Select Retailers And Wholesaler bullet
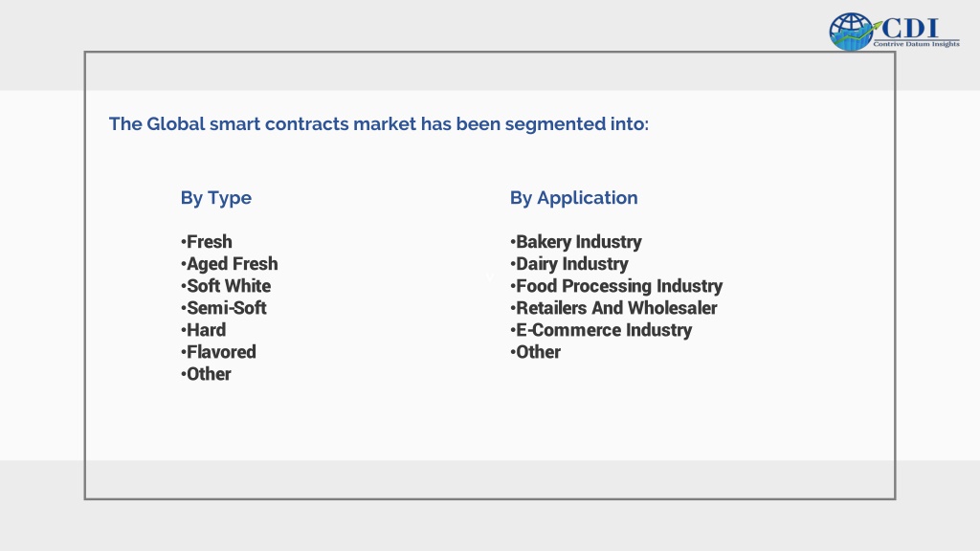980x551 pixels. 613,308
